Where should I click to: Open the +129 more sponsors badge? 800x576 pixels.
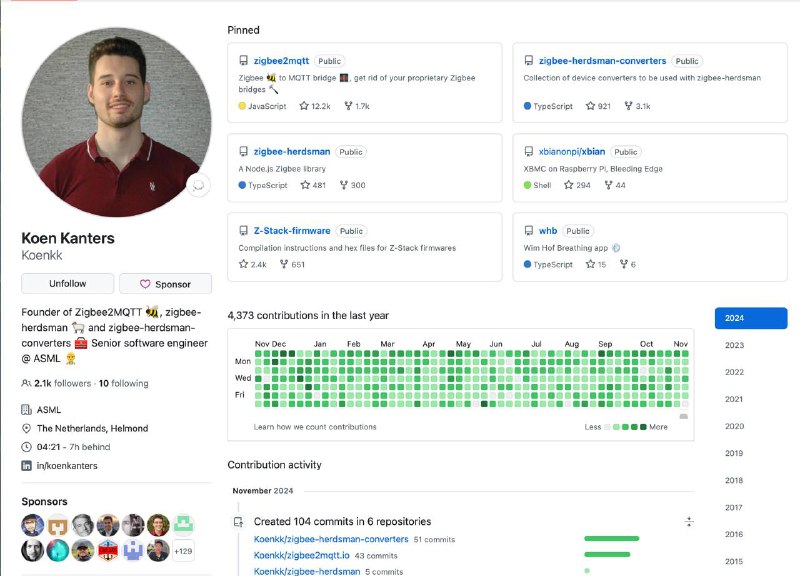tap(184, 550)
